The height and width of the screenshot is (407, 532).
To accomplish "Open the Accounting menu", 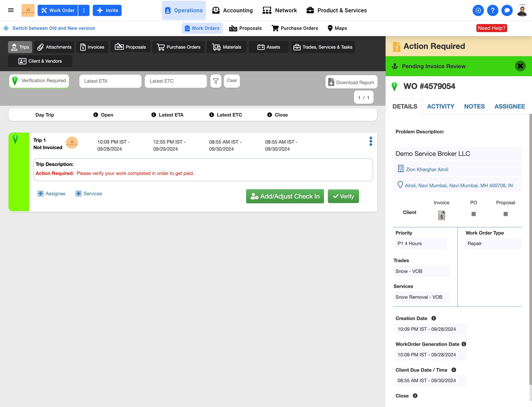I will pyautogui.click(x=232, y=10).
